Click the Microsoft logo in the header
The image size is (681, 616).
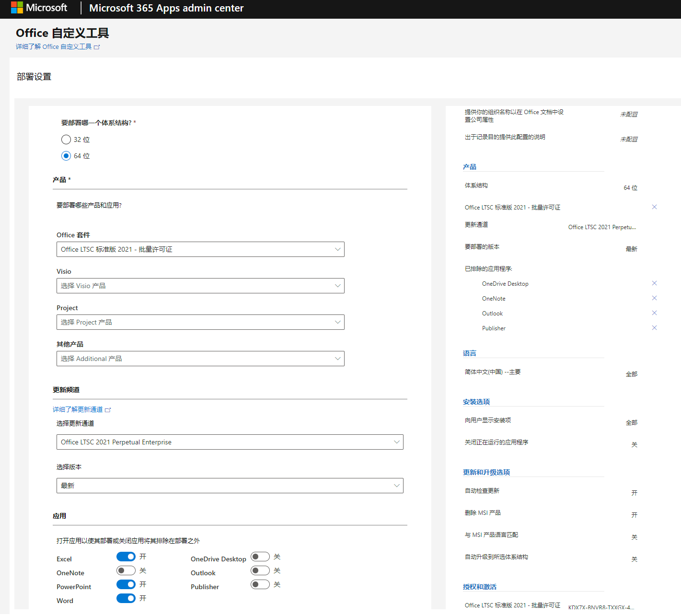click(x=39, y=8)
